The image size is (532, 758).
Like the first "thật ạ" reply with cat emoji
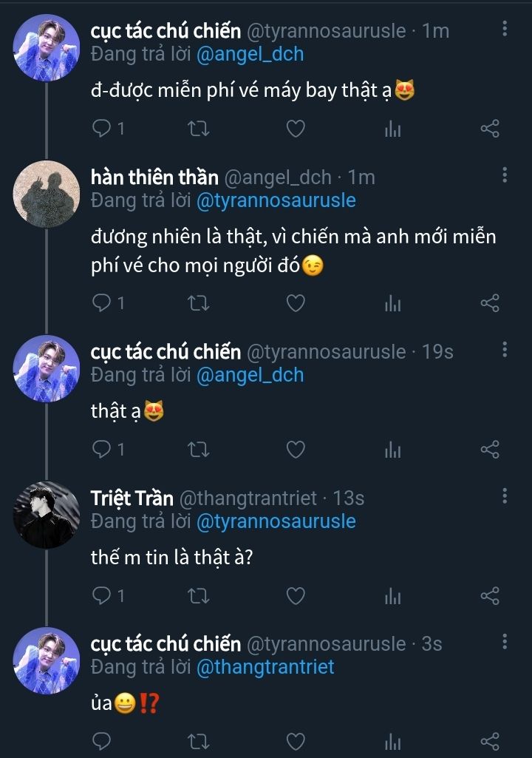click(296, 449)
